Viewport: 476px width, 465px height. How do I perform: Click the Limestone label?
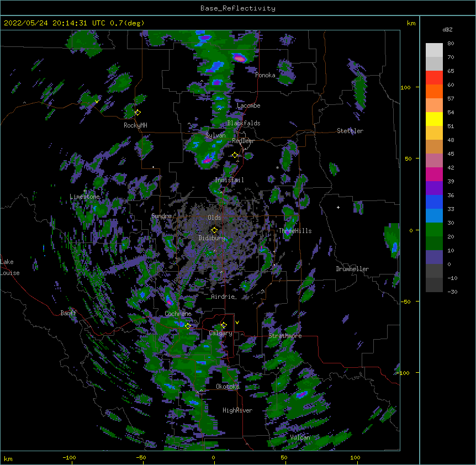coord(84,197)
